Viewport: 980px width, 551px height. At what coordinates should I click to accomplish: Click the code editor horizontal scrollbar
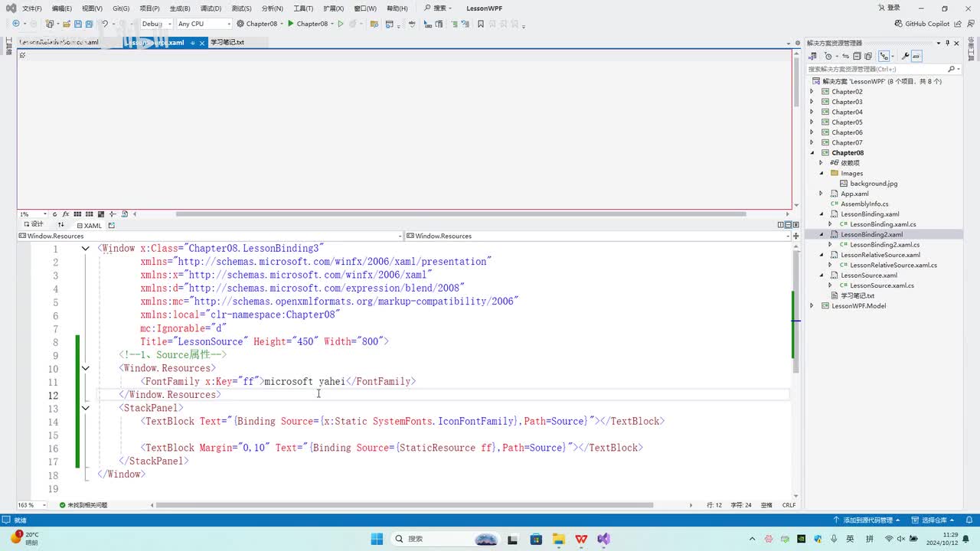(405, 505)
